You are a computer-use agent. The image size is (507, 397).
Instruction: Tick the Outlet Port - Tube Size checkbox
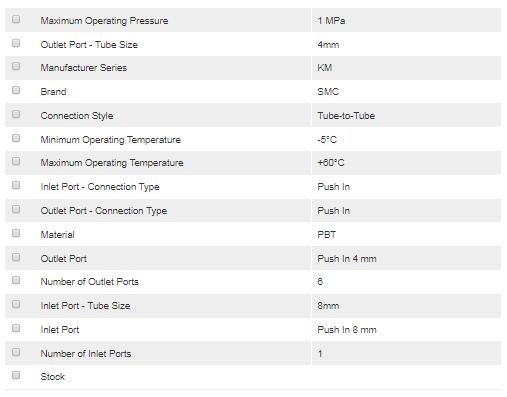pyautogui.click(x=16, y=43)
